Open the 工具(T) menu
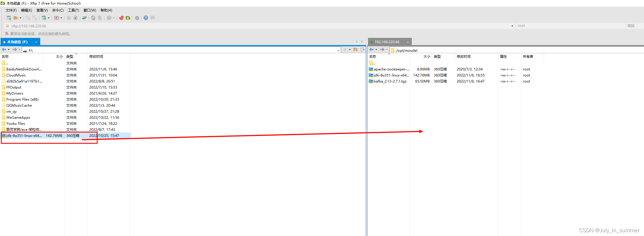Image resolution: width=644 pixels, height=236 pixels. point(74,10)
